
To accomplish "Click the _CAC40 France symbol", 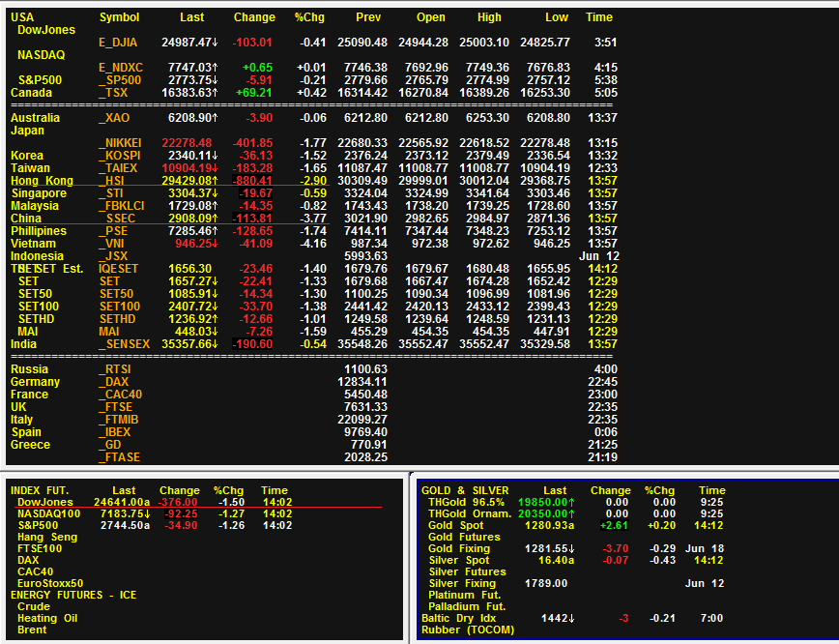I will pos(121,395).
